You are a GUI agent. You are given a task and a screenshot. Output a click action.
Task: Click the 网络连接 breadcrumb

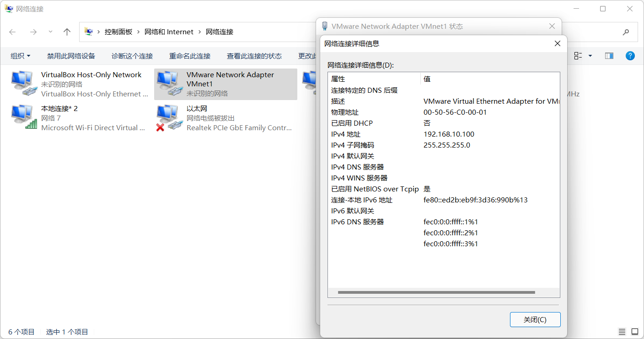click(x=220, y=32)
